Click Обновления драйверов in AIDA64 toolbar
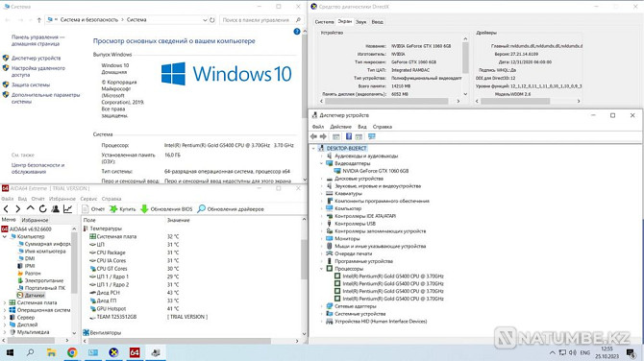The image size is (644, 361). pyautogui.click(x=231, y=209)
